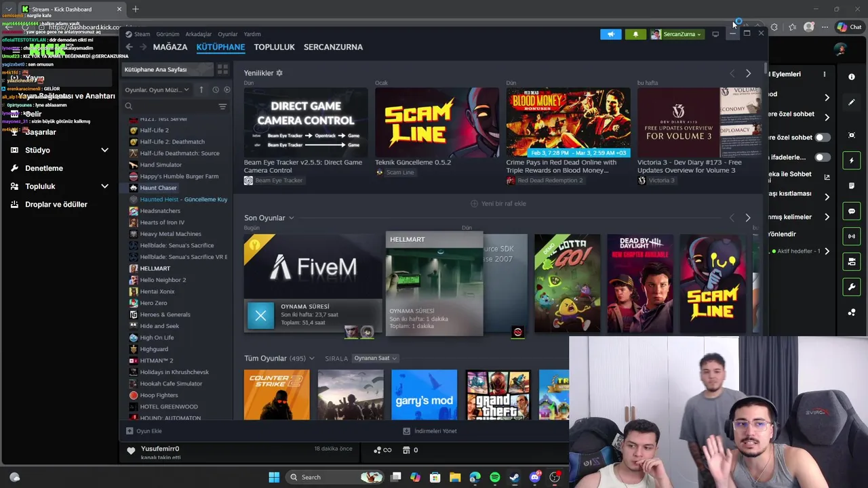Open 'İndirmeleri Yönet' downloads link
The image size is (868, 488).
click(x=429, y=431)
